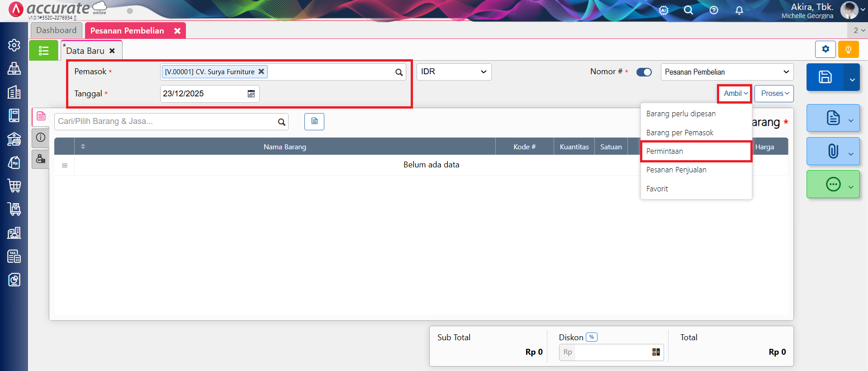Image resolution: width=868 pixels, height=371 pixels.
Task: Click the Cari/Pilih Barang & Jasa search field
Action: [x=165, y=121]
